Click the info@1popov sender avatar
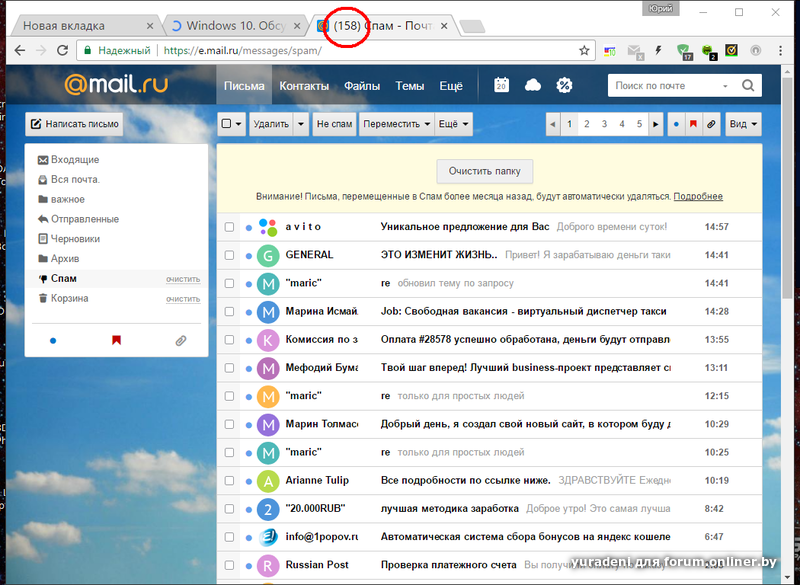 268,537
